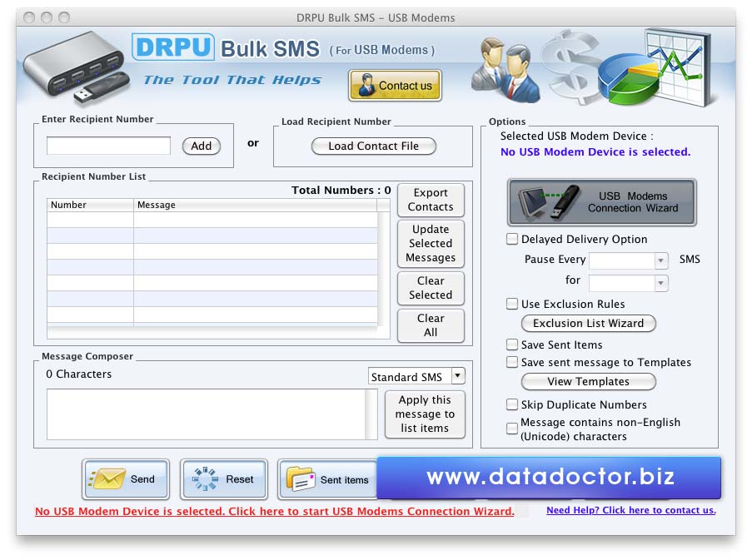
Task: Click Update Selected Messages button
Action: (x=431, y=243)
